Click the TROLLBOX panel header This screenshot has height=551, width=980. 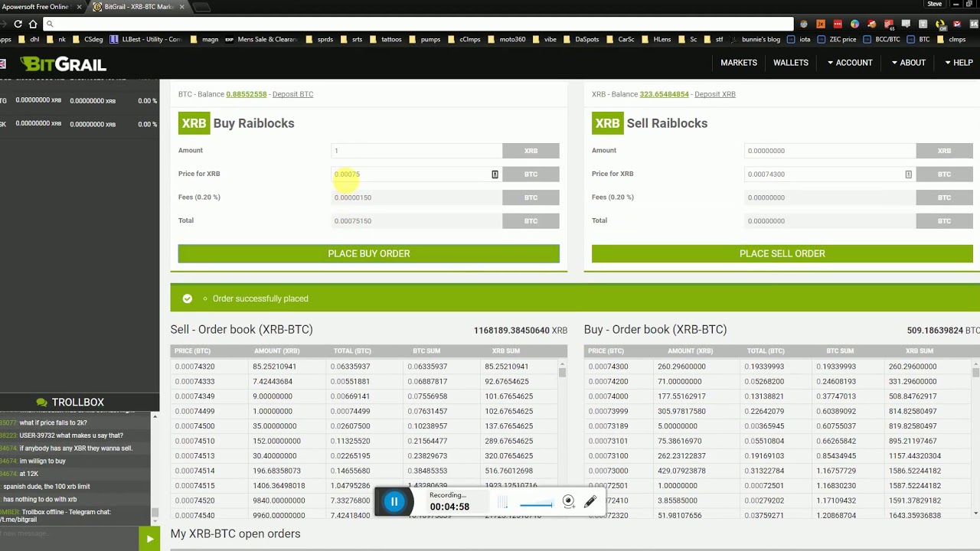[x=80, y=402]
